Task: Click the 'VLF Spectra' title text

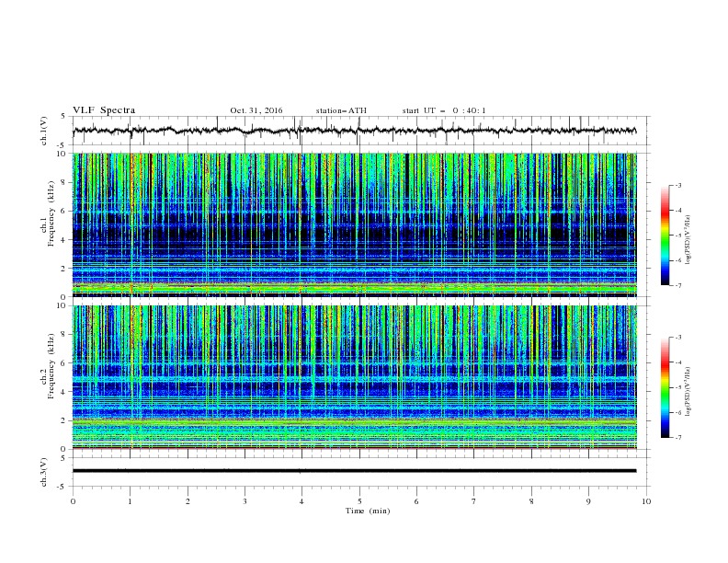Action: pos(104,110)
